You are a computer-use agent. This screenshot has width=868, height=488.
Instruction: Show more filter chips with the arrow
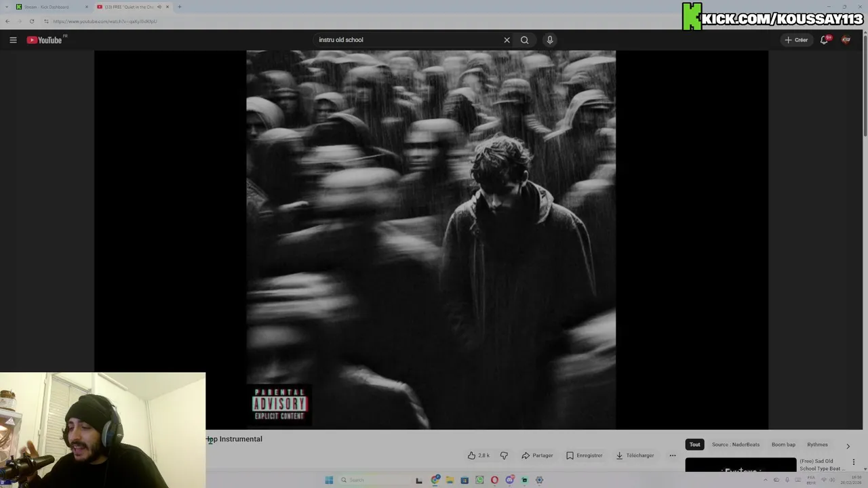pos(848,446)
